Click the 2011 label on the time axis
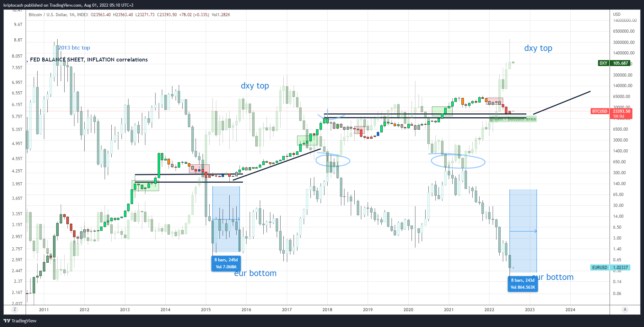Image resolution: width=644 pixels, height=327 pixels. (x=44, y=310)
